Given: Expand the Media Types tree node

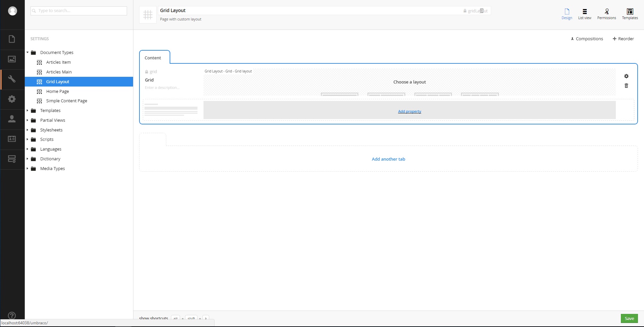Looking at the screenshot, I should click(27, 169).
